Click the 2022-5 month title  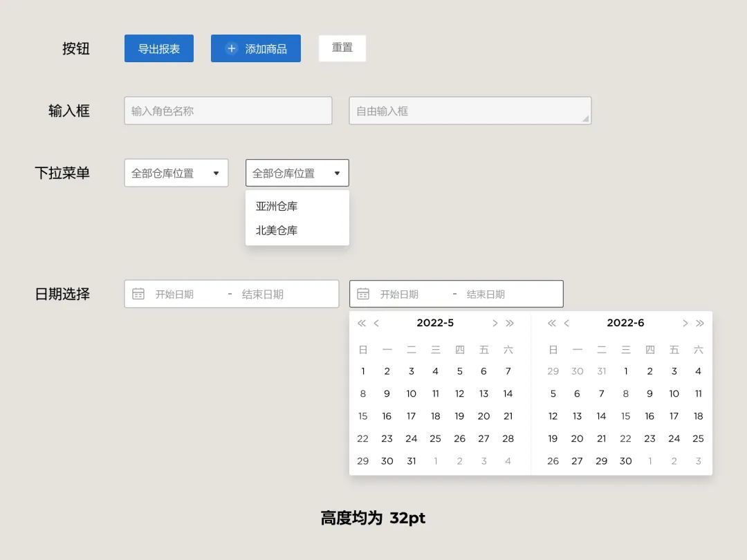tap(435, 323)
